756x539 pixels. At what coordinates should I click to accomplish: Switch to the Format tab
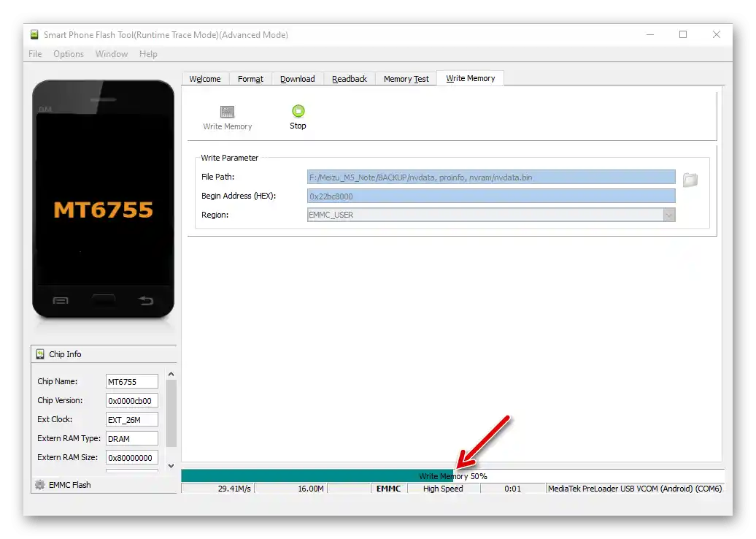coord(250,79)
